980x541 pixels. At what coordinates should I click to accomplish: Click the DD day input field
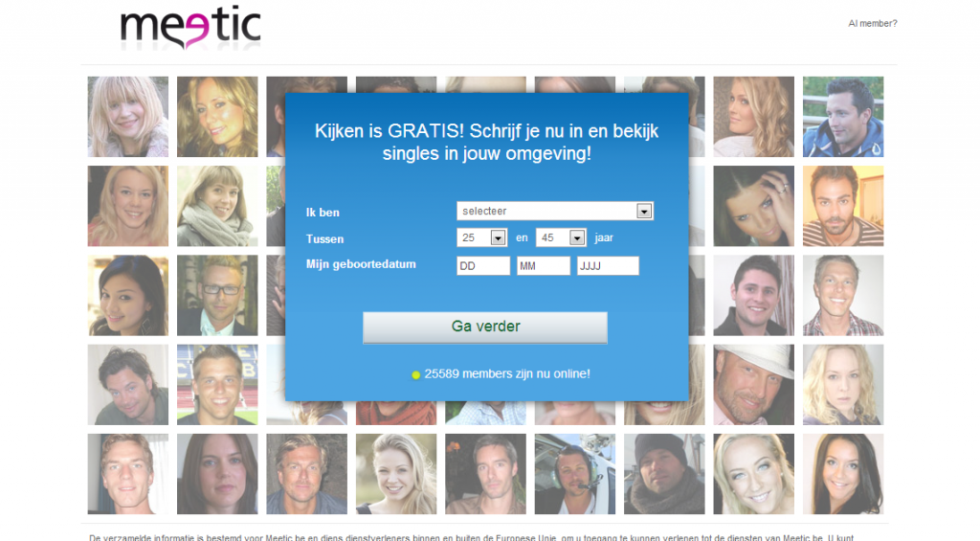[483, 266]
